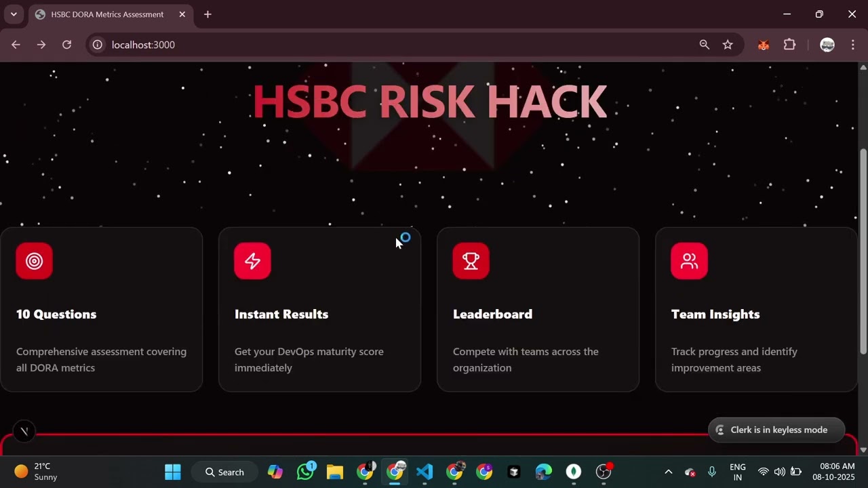
Task: Open the Windows Start menu
Action: pyautogui.click(x=173, y=472)
